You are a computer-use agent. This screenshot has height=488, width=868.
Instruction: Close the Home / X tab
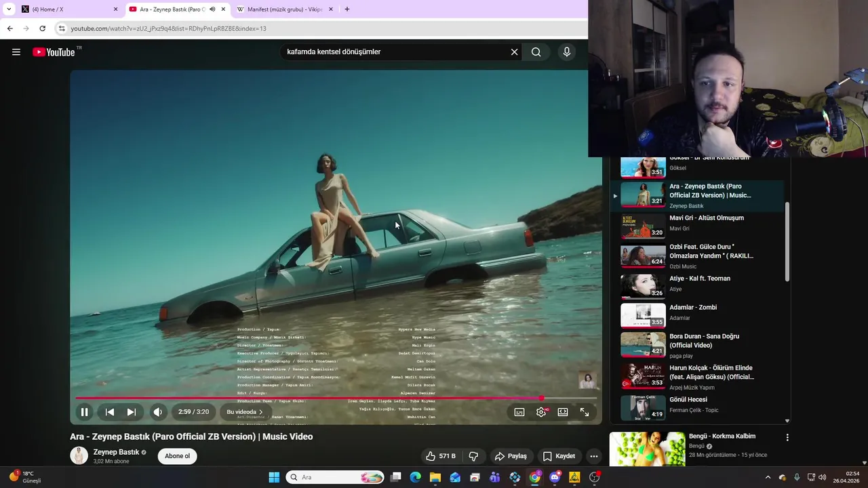(115, 9)
